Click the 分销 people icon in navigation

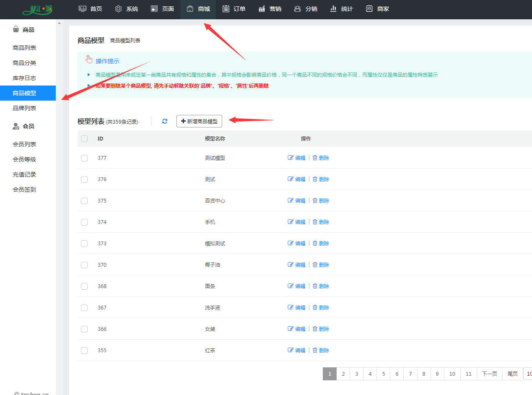298,9
